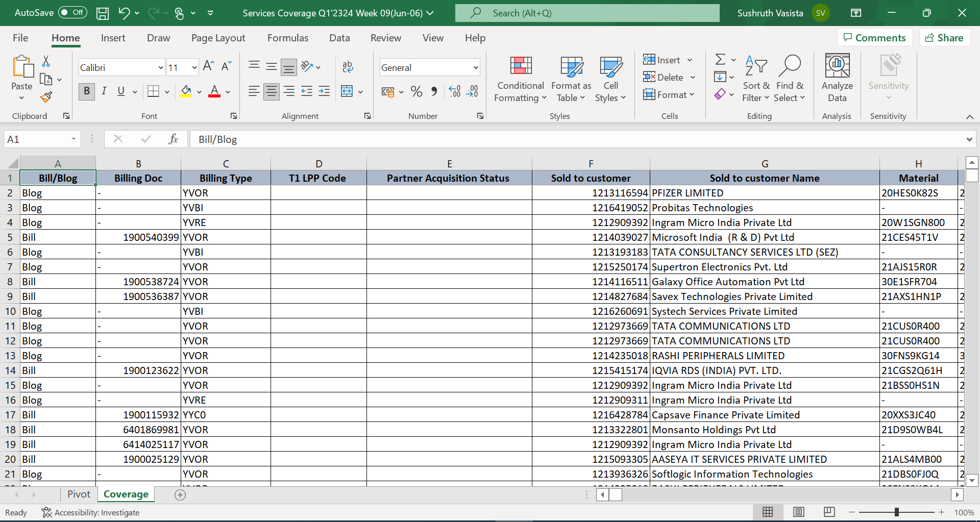Open the Formulas ribbon tab
Image resolution: width=980 pixels, height=522 pixels.
pyautogui.click(x=287, y=38)
